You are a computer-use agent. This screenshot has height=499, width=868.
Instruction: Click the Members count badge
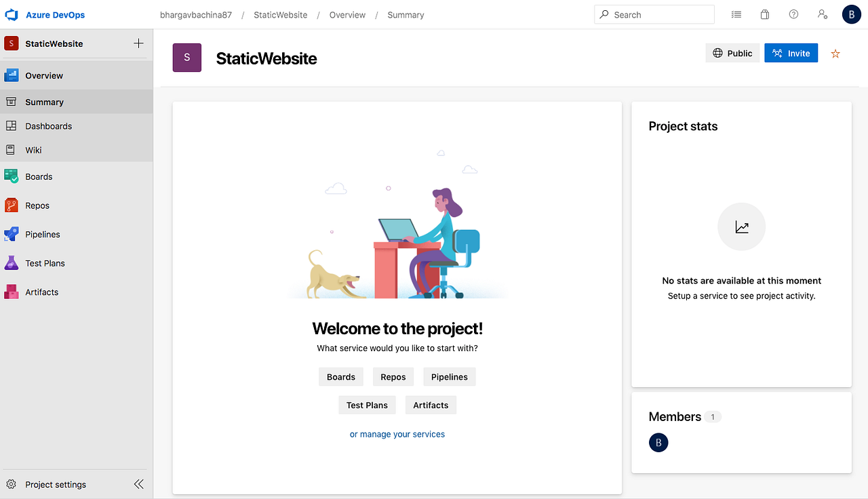712,416
